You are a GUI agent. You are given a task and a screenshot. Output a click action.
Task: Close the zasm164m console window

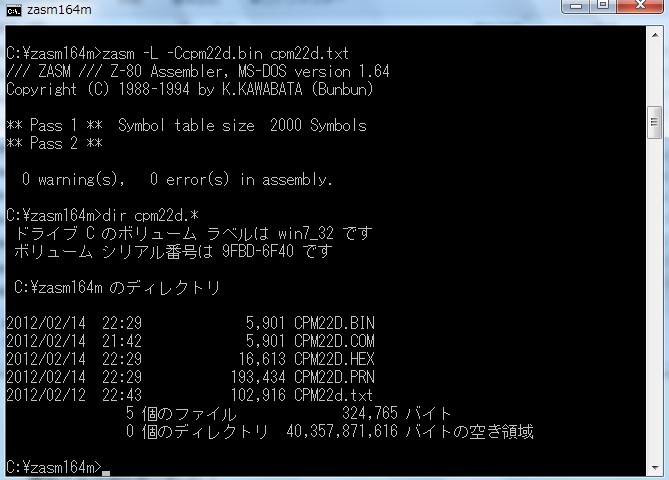tap(640, 6)
